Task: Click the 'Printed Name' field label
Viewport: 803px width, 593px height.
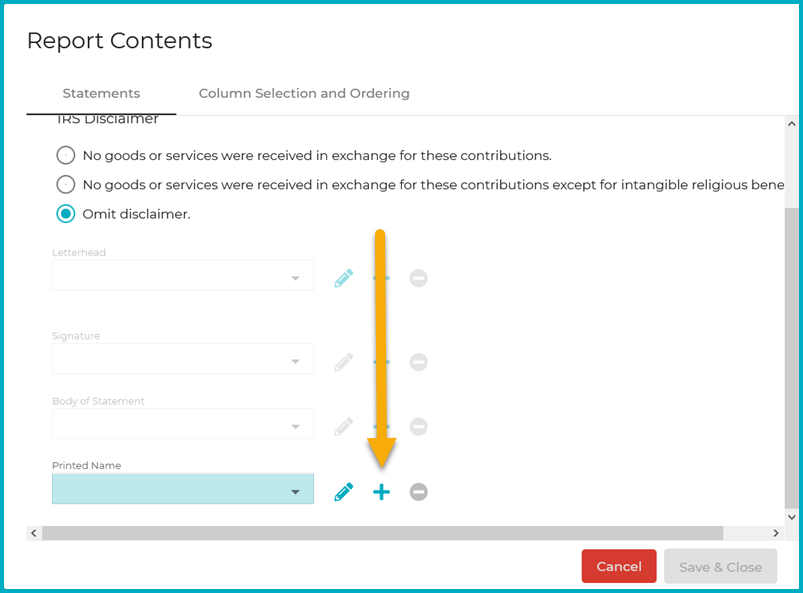Action: [x=87, y=465]
